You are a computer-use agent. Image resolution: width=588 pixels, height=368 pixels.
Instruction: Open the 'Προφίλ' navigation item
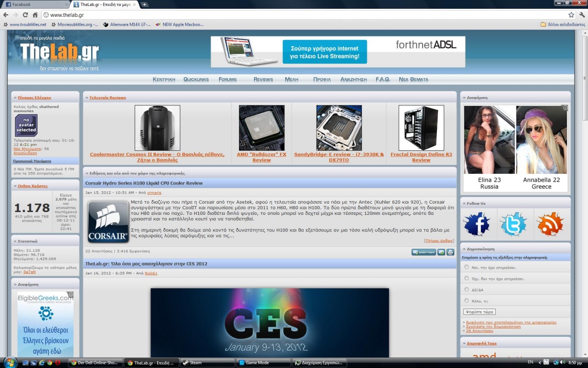tap(322, 80)
